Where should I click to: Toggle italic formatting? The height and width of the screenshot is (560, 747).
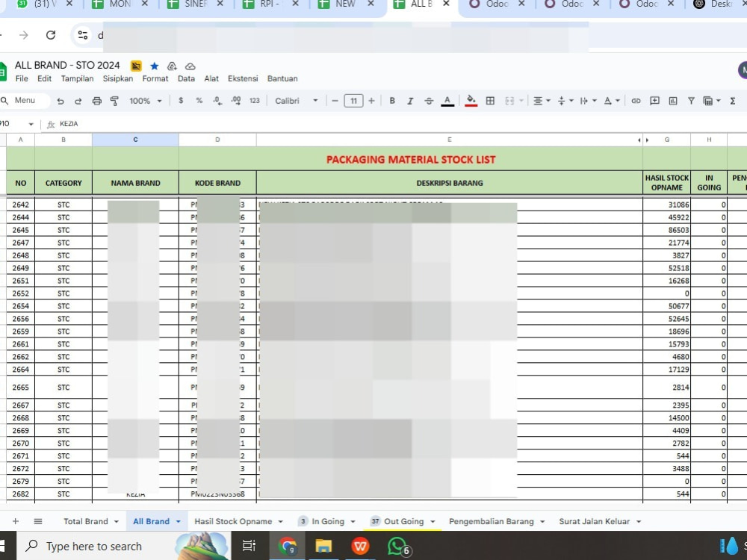(x=410, y=101)
